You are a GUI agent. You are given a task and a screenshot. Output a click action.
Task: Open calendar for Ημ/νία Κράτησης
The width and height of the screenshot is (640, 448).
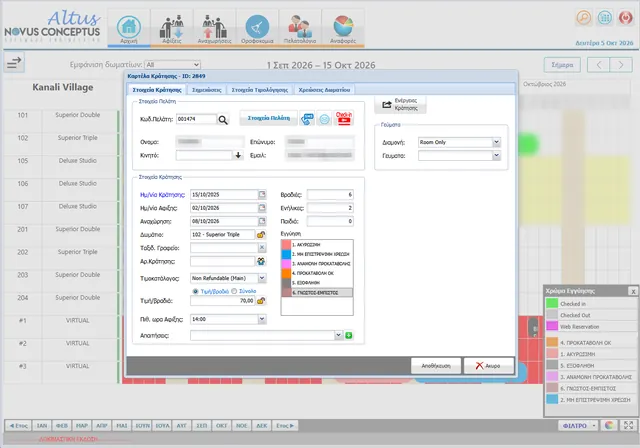(262, 195)
